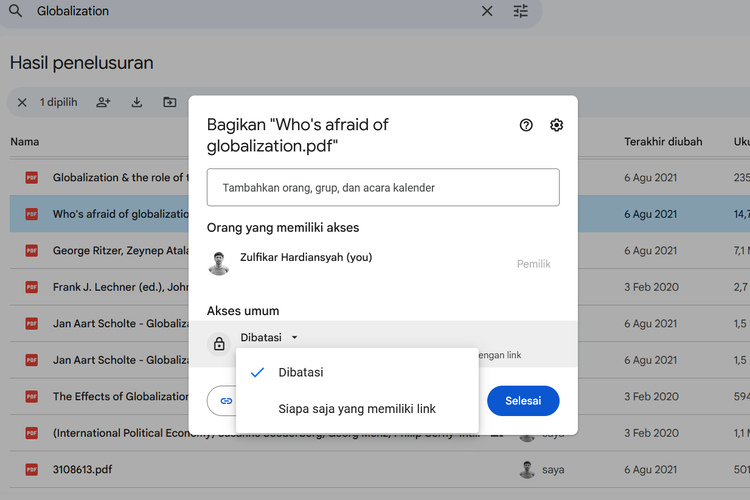This screenshot has height=500, width=750.
Task: Select the Dibatasi access option
Action: coord(301,372)
